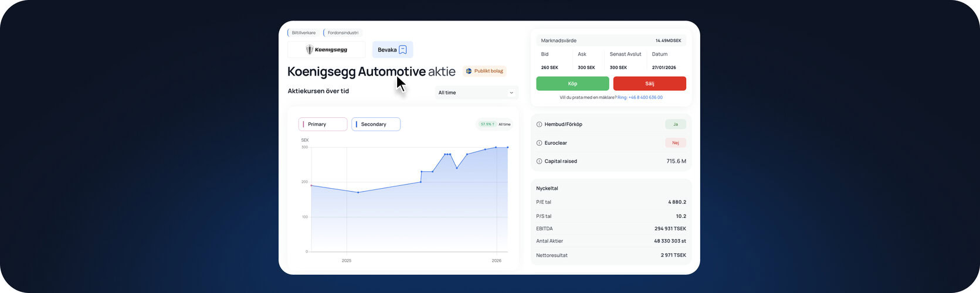
Task: Toggle the Secondary chart series
Action: [376, 124]
